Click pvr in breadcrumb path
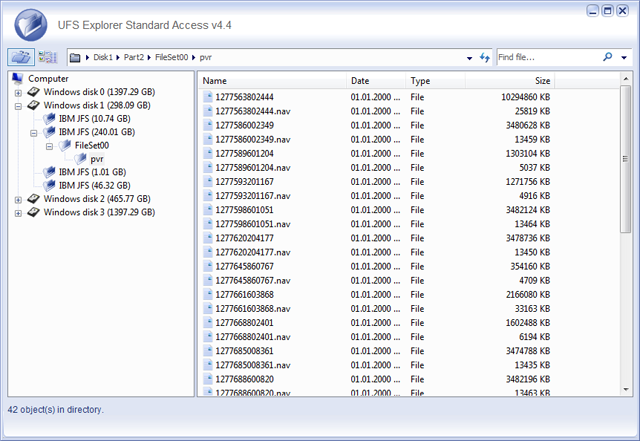This screenshot has height=441, width=640. [205, 58]
